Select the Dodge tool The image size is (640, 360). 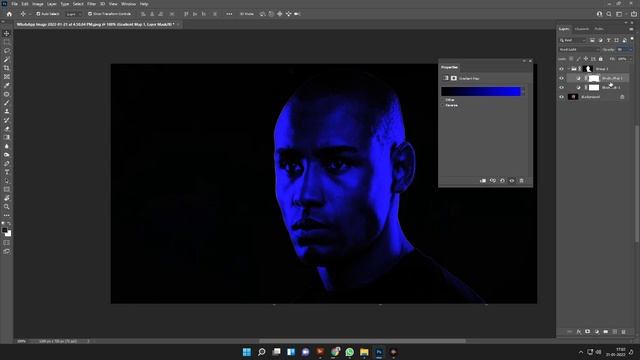7,155
